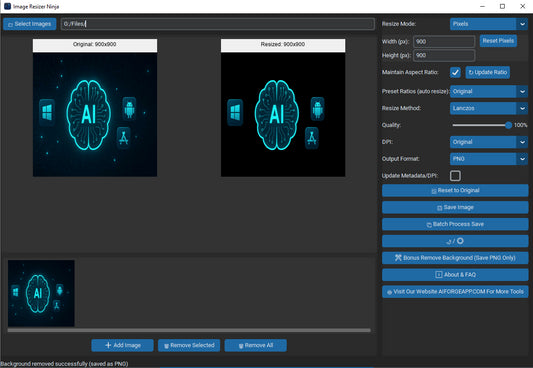Screen dimensions: 533x368
Task: Click the file path input field
Action: point(218,24)
